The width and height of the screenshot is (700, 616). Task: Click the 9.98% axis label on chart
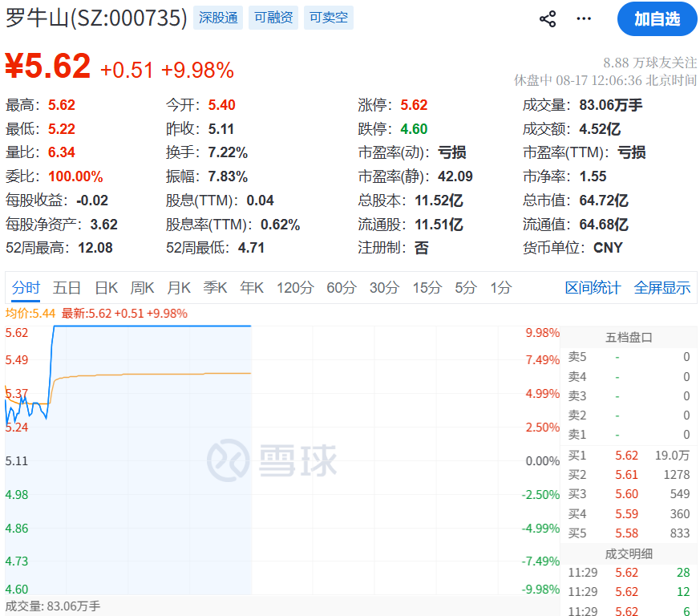(x=542, y=333)
